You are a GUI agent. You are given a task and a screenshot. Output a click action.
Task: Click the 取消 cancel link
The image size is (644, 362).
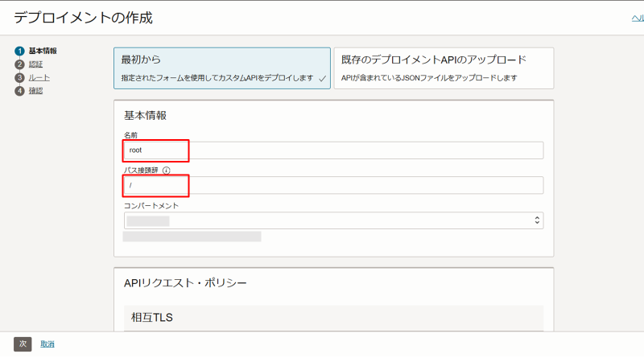(x=47, y=344)
